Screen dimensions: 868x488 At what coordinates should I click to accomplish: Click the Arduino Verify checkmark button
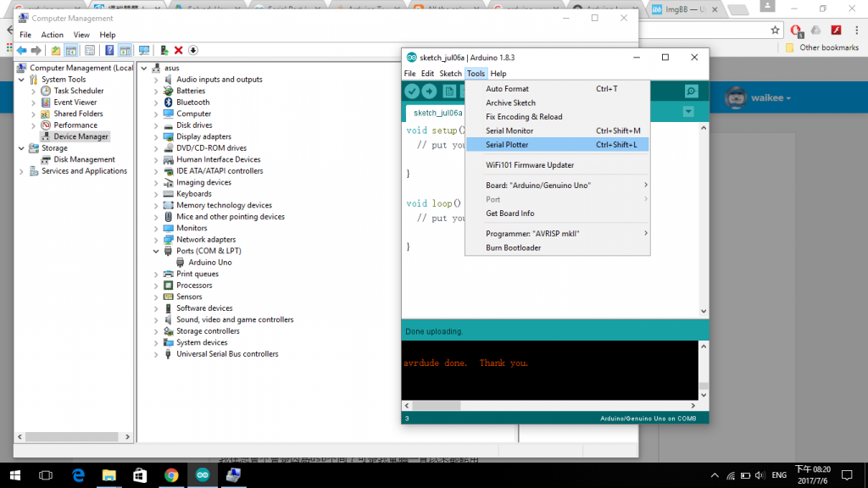[412, 91]
